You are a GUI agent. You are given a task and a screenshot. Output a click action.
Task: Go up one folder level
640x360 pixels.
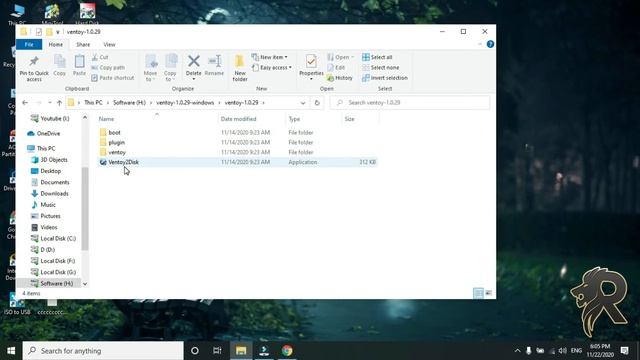pos(59,102)
